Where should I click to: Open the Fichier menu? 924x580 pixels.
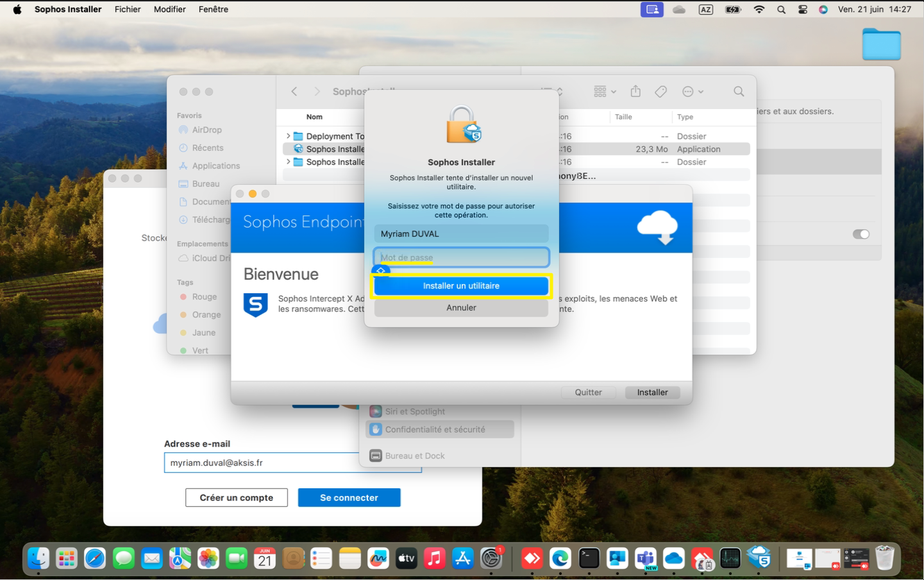[x=128, y=10]
